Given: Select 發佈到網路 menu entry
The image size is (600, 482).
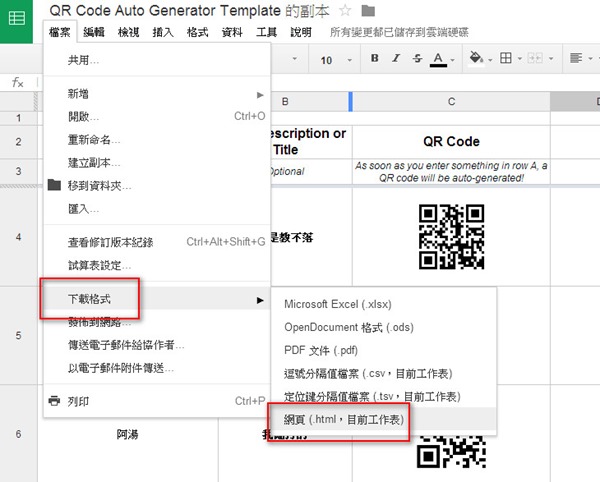Looking at the screenshot, I should 157,322.
